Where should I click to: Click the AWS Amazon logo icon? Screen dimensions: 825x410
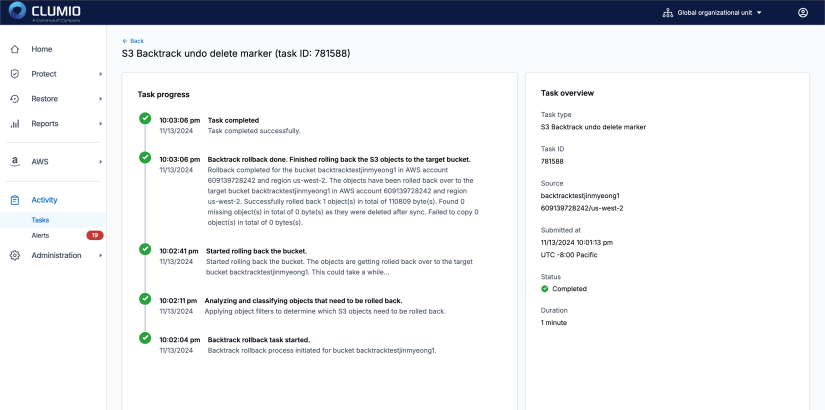click(x=15, y=162)
